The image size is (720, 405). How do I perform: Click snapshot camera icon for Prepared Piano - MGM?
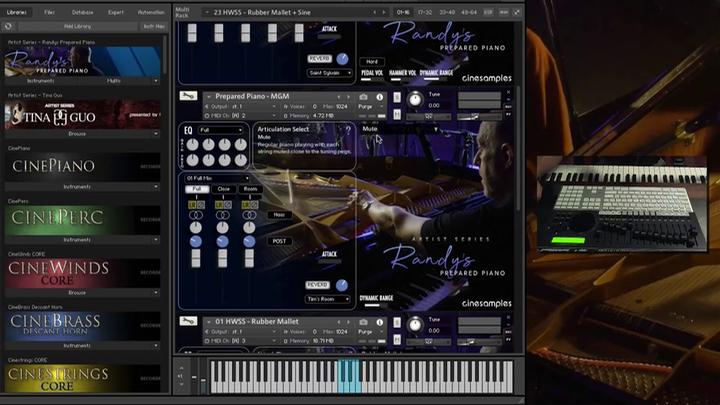(363, 97)
